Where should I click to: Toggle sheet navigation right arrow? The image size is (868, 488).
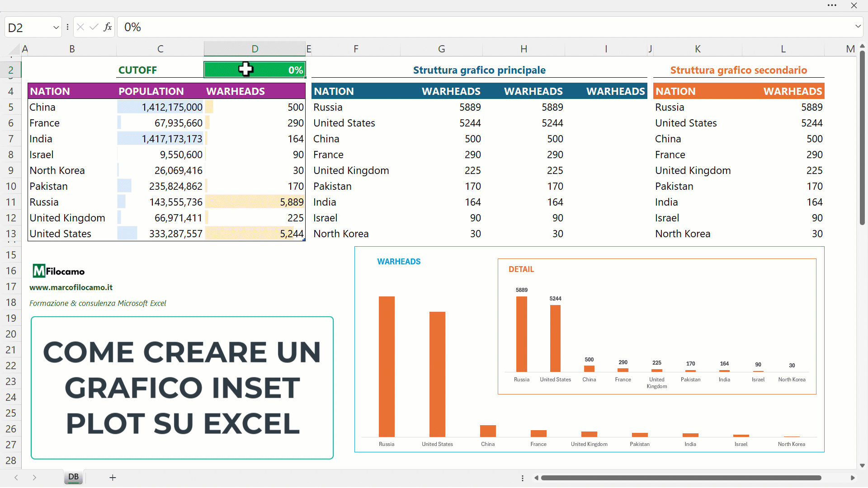(x=34, y=477)
